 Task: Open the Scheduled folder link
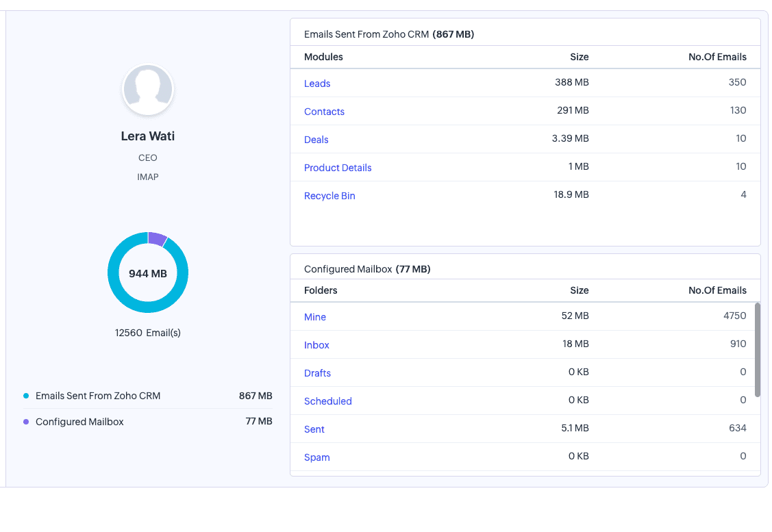click(x=327, y=401)
